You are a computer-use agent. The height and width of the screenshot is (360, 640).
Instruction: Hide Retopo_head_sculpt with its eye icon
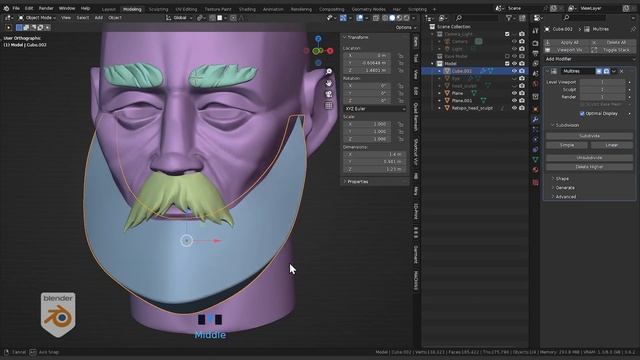pos(514,108)
